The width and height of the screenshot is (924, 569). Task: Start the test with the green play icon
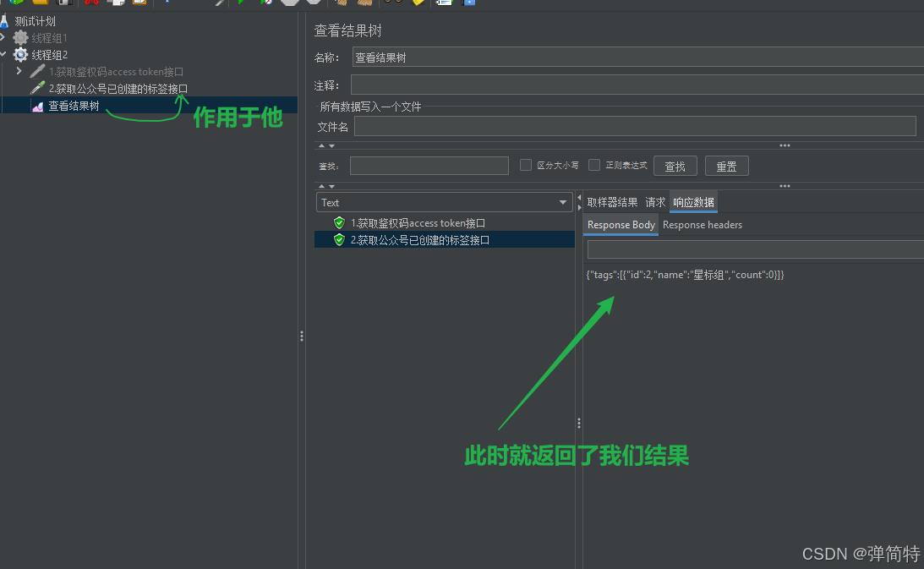click(x=241, y=4)
